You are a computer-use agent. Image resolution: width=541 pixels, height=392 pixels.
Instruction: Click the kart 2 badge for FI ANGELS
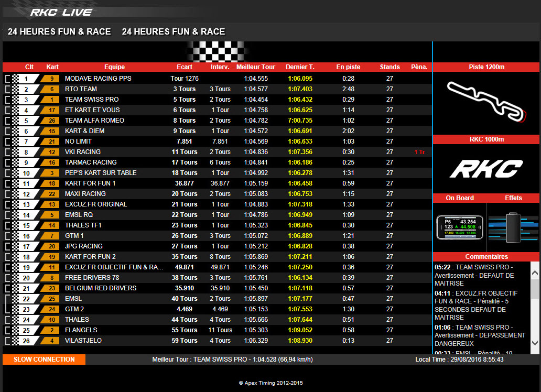click(x=50, y=330)
